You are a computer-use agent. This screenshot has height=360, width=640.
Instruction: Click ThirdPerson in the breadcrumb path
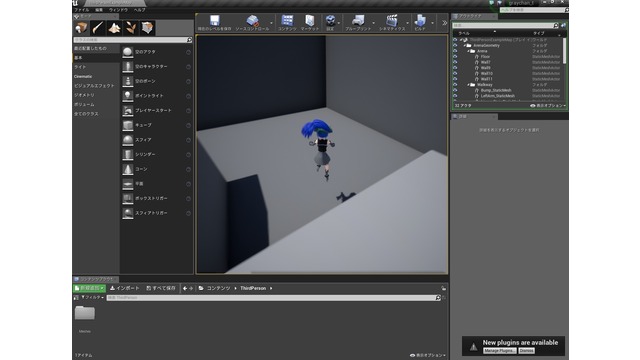[x=253, y=288]
